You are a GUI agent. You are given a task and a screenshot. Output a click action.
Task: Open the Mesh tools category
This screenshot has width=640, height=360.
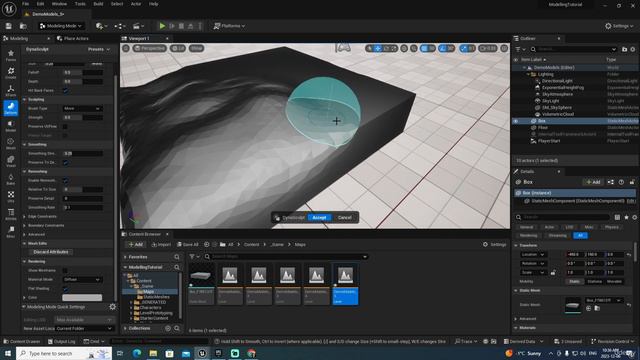(11, 143)
